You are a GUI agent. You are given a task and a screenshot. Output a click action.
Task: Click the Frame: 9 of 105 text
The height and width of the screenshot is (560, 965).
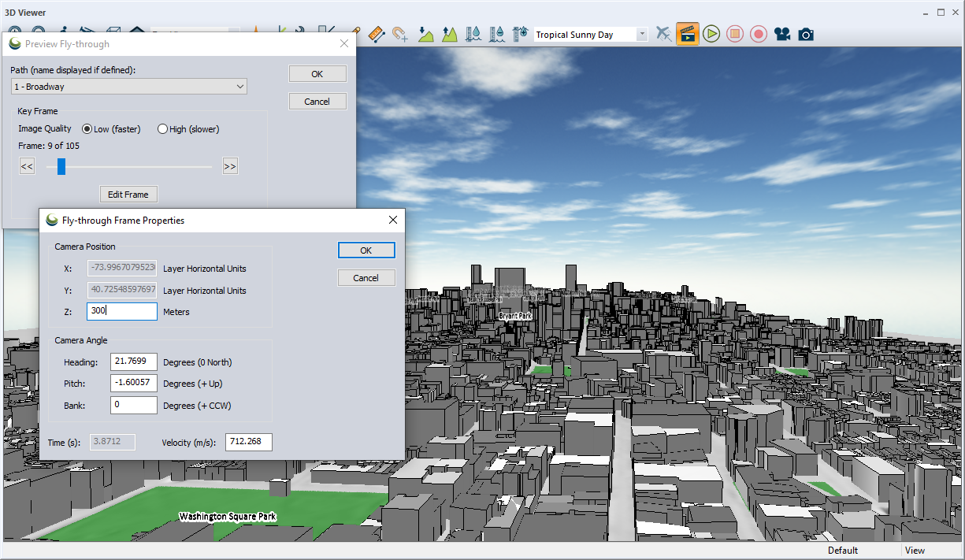click(49, 146)
